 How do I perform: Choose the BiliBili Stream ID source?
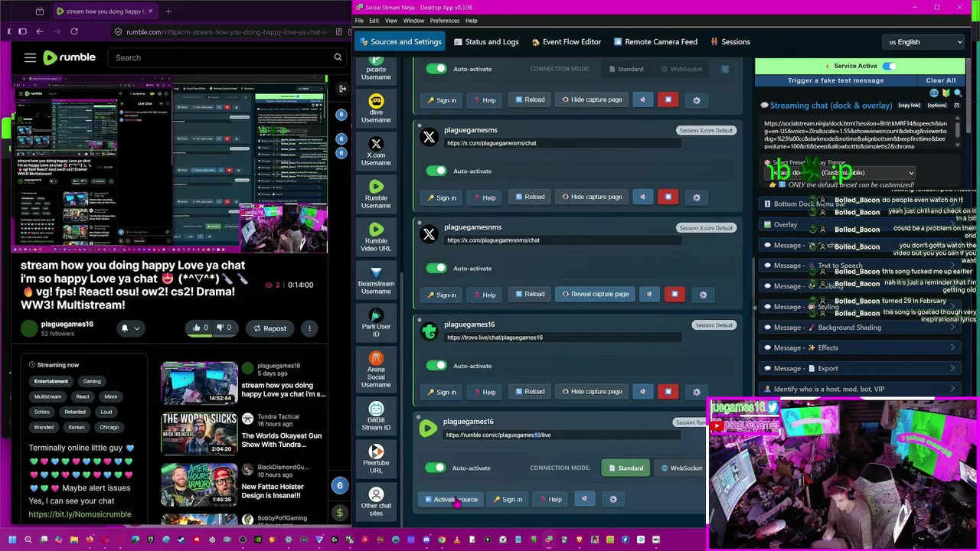[x=376, y=416]
